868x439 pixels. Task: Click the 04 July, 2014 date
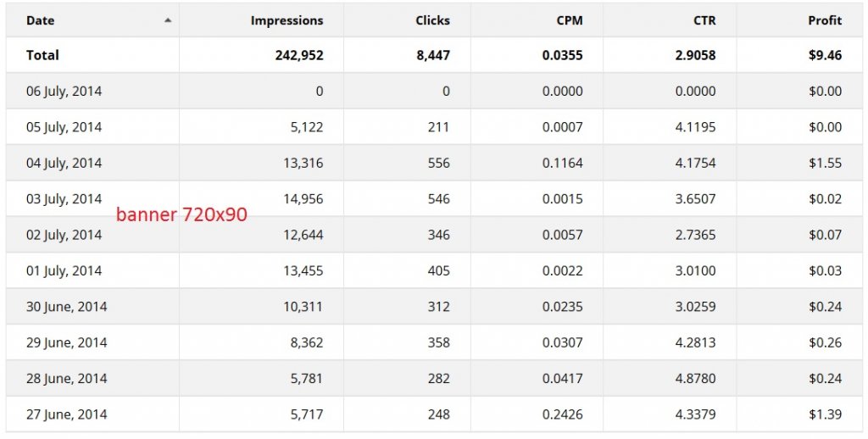pyautogui.click(x=64, y=164)
